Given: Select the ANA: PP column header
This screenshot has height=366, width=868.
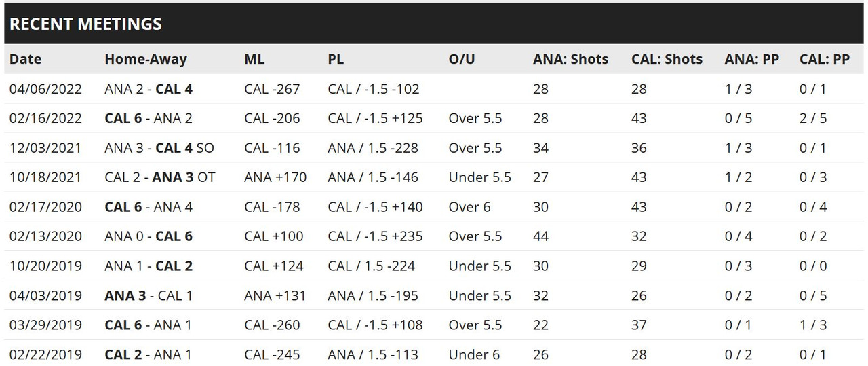Looking at the screenshot, I should click(x=751, y=59).
